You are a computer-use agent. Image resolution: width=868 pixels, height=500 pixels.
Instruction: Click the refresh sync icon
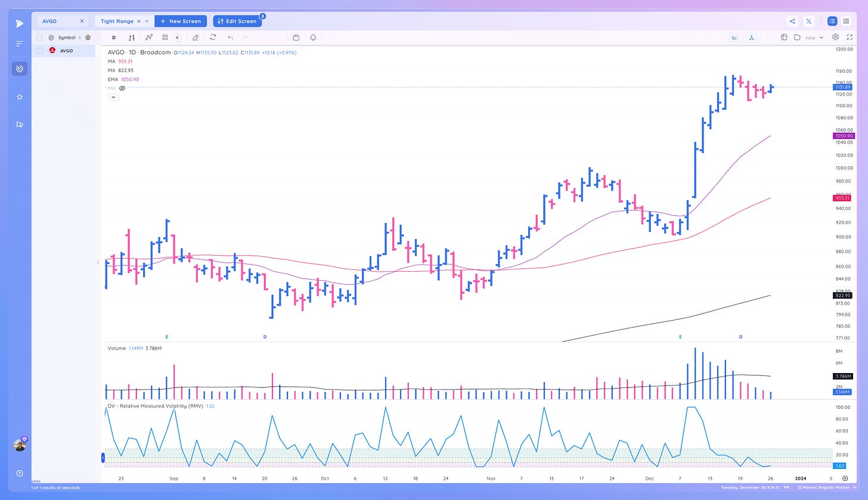(x=213, y=38)
